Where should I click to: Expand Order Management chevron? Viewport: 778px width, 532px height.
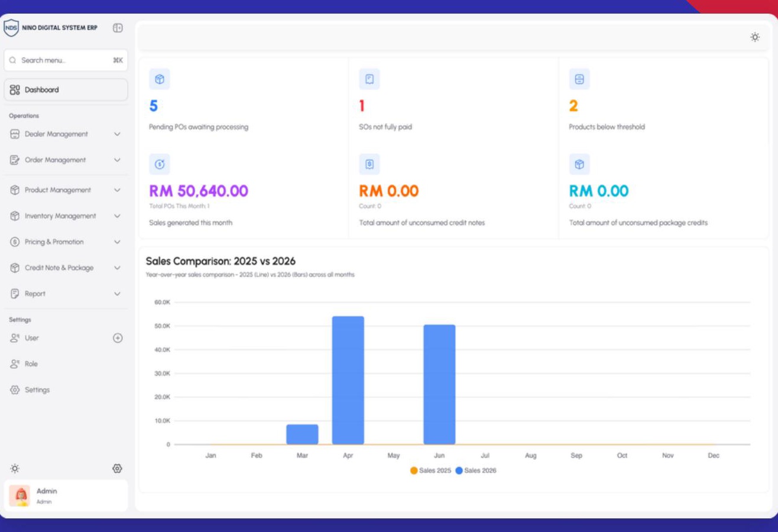117,160
